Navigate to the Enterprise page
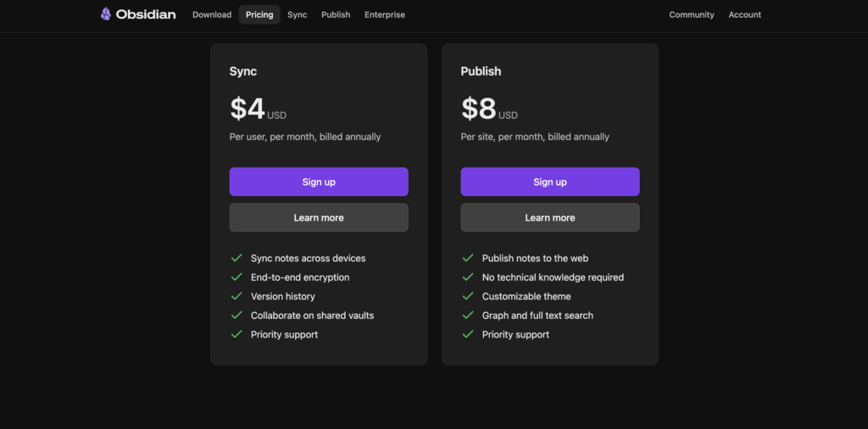This screenshot has height=429, width=868. [x=385, y=15]
